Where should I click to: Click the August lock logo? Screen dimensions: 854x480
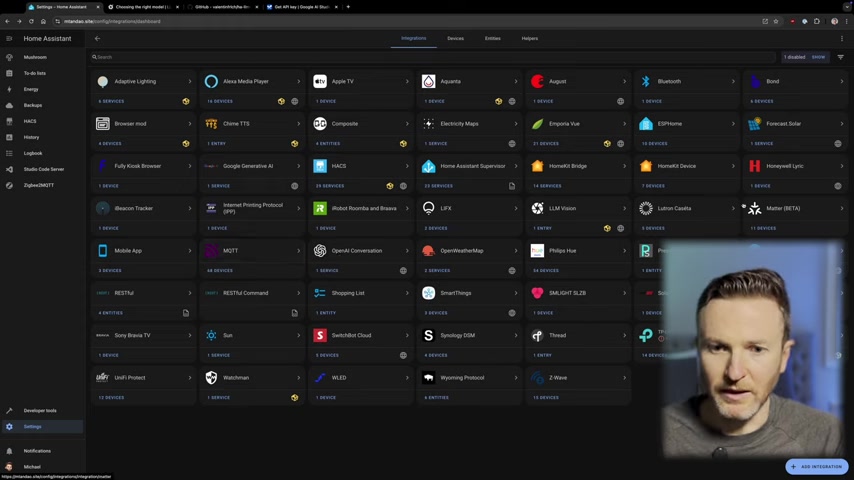537,81
